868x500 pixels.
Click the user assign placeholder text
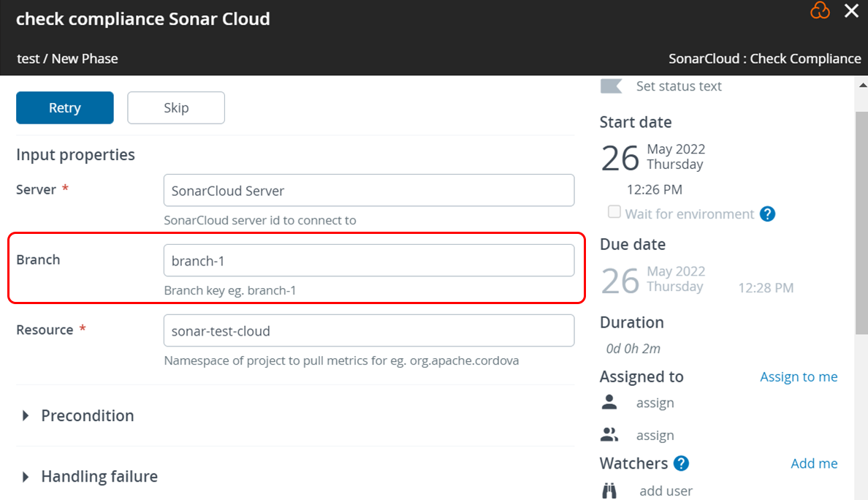click(655, 403)
